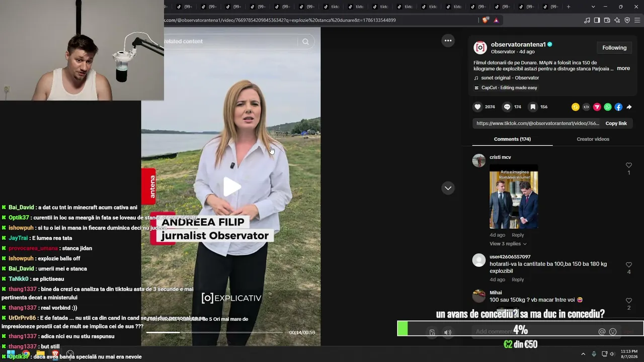Open a new browser tab
The height and width of the screenshot is (362, 644).
[x=569, y=7]
